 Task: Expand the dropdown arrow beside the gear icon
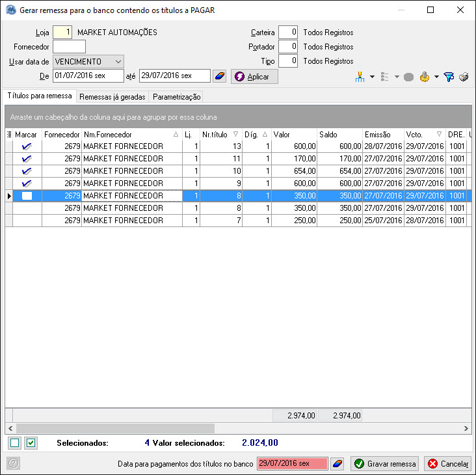point(436,77)
